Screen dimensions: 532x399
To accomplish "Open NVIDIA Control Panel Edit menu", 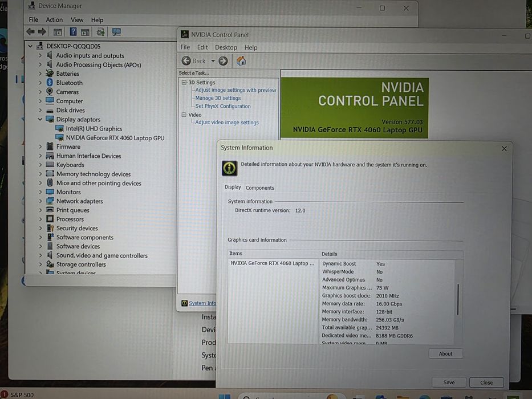I will pos(202,47).
